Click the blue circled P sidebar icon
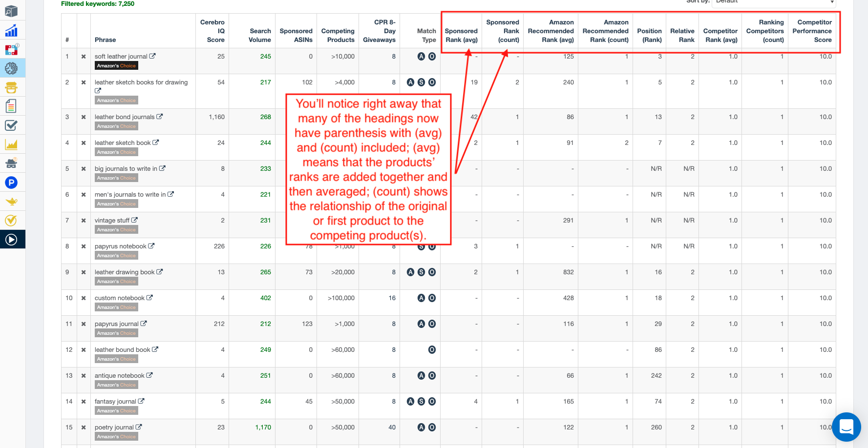 (11, 183)
